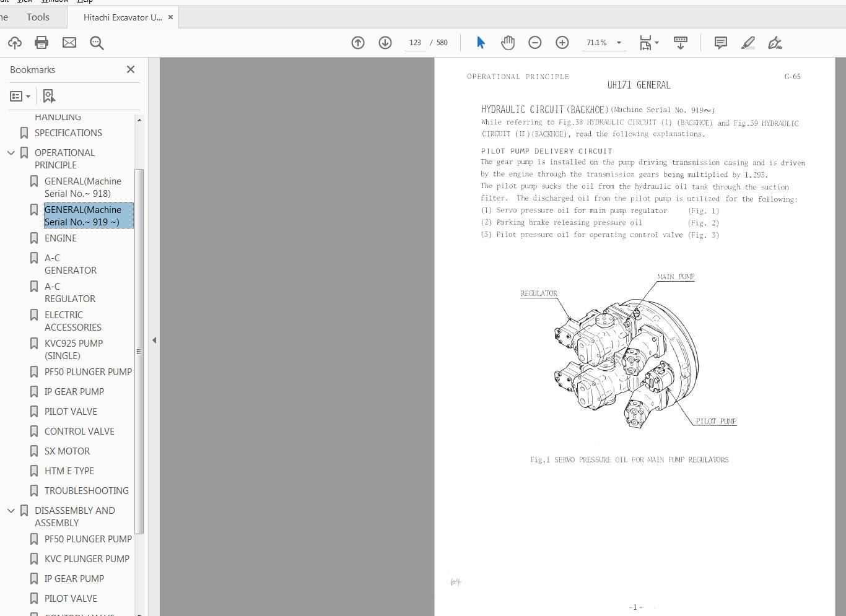Click the page number input field
Viewport: 846px width, 616px height.
[x=415, y=43]
